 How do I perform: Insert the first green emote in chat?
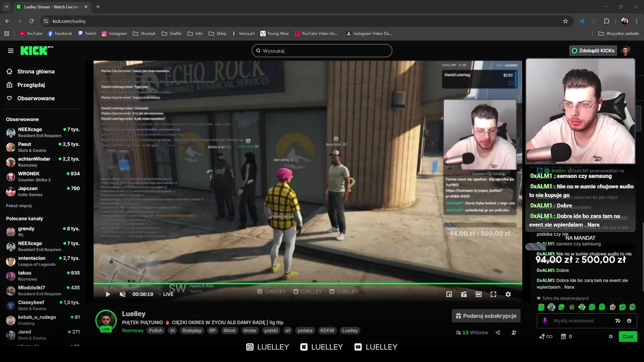tap(541, 307)
